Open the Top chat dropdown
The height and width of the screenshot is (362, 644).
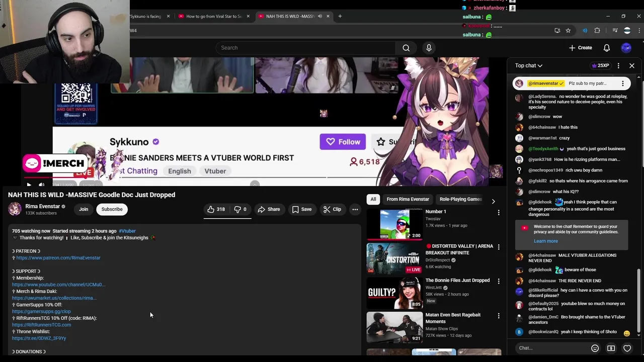click(528, 65)
